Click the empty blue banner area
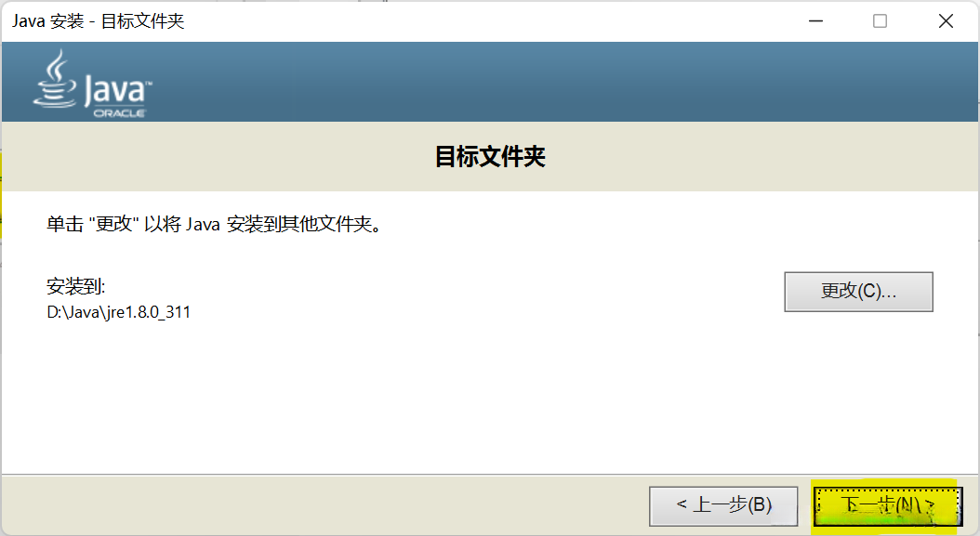This screenshot has width=980, height=536. point(563,81)
